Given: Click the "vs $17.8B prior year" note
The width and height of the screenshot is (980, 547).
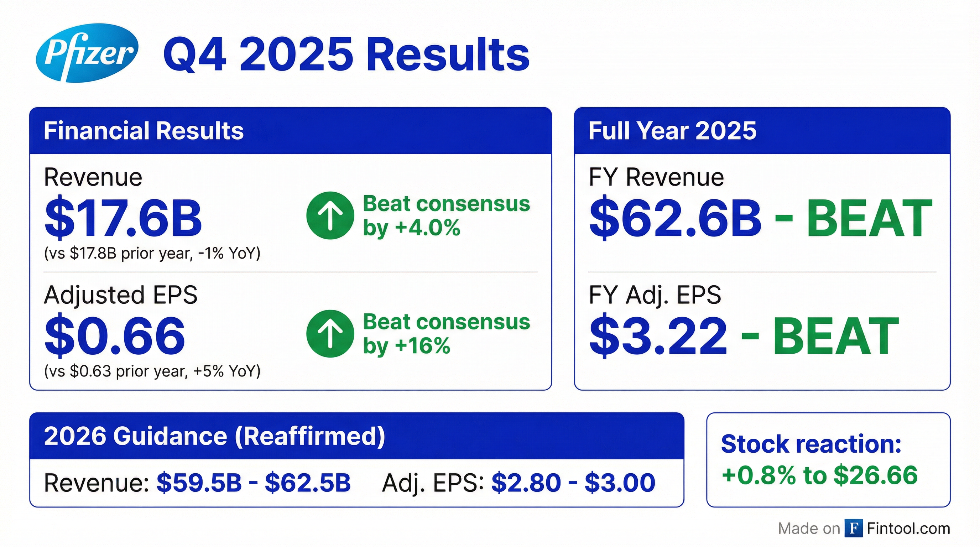Looking at the screenshot, I should tap(152, 253).
